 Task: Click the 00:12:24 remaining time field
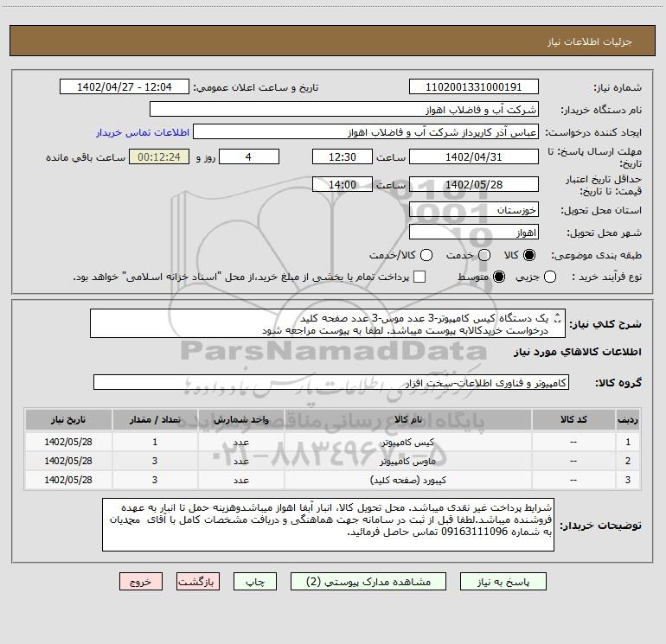pos(159,156)
